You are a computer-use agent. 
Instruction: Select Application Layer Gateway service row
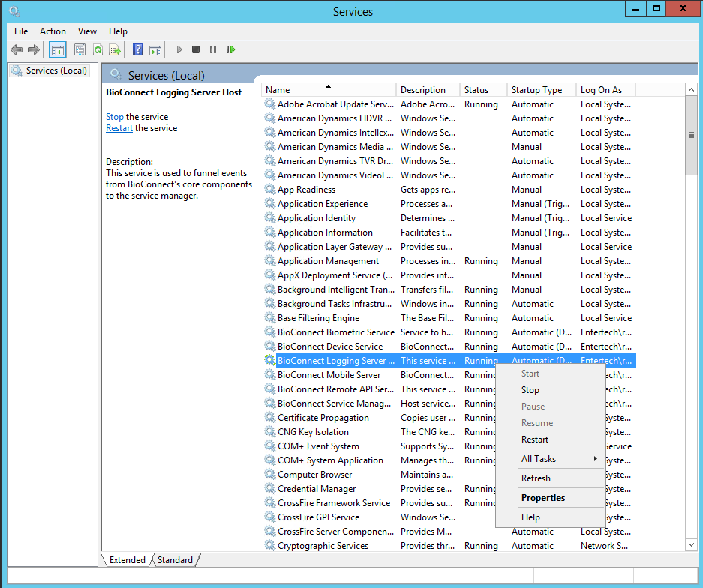pos(449,247)
